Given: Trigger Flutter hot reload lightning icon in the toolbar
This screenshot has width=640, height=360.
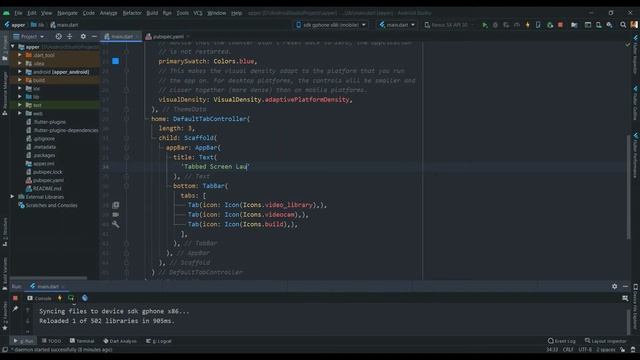Looking at the screenshot, I should 527,25.
